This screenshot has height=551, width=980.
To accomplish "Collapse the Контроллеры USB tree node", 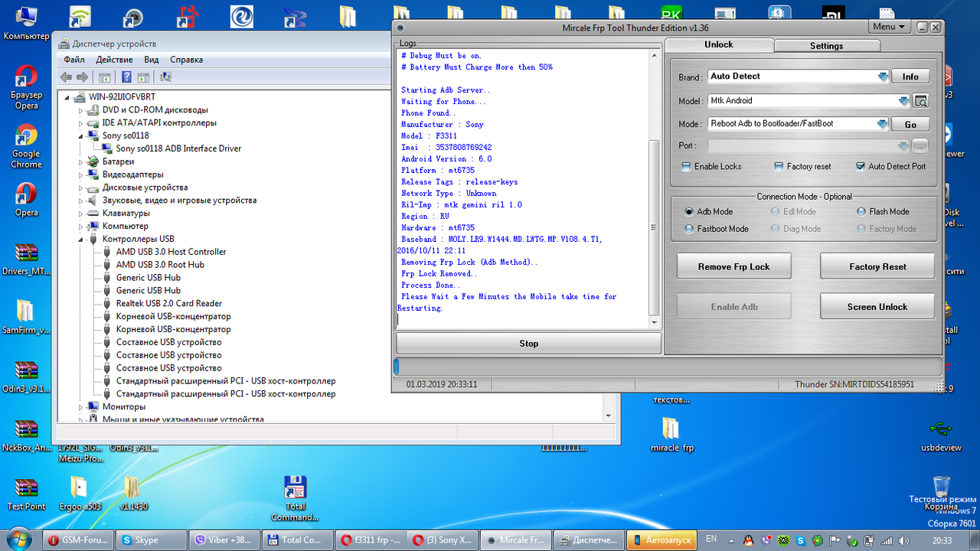I will coord(81,239).
